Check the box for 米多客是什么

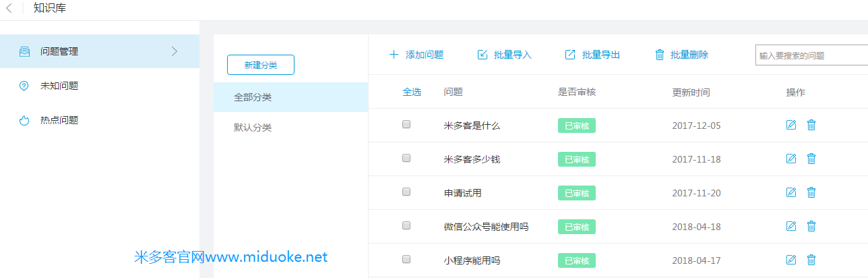(x=406, y=124)
